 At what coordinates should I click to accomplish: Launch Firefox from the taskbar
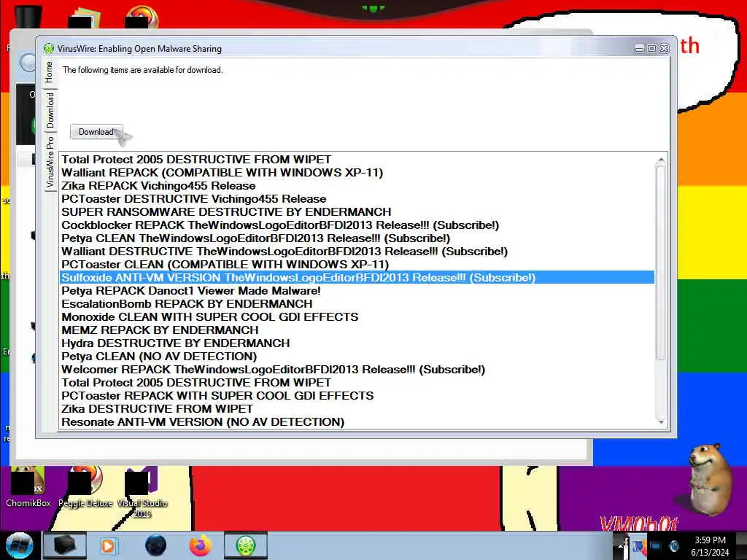pos(201,545)
